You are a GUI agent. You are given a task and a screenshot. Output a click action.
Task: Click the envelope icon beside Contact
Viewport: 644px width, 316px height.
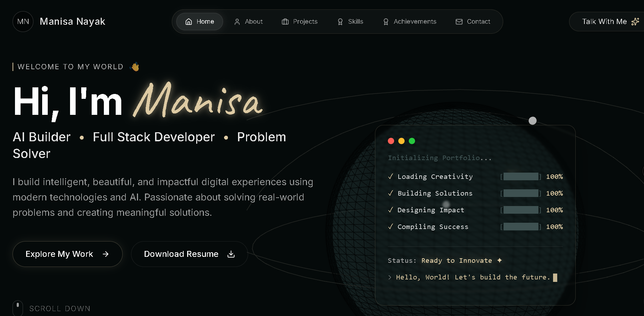[459, 22]
